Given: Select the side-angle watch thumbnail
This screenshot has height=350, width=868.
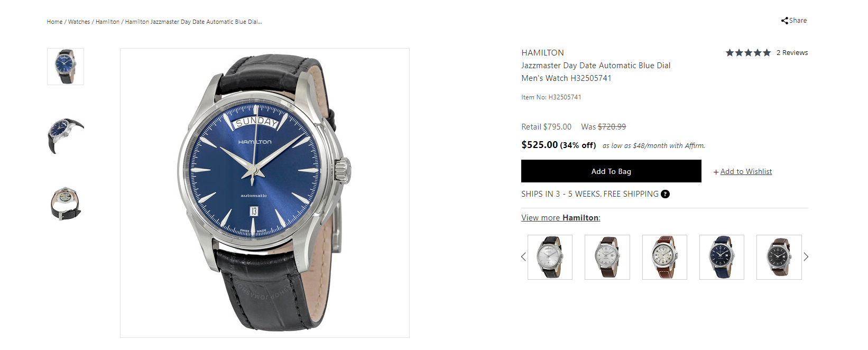Looking at the screenshot, I should [66, 136].
